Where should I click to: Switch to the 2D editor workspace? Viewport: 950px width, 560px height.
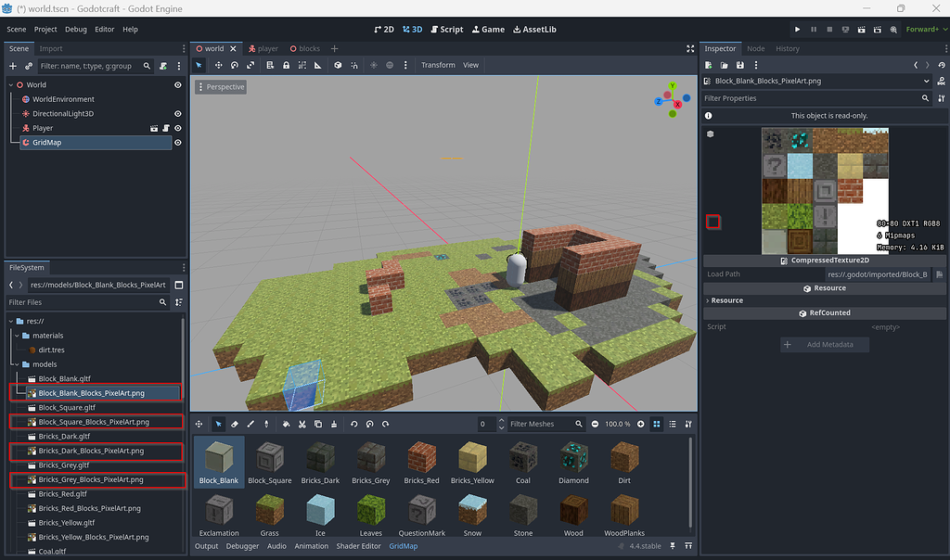tap(384, 29)
